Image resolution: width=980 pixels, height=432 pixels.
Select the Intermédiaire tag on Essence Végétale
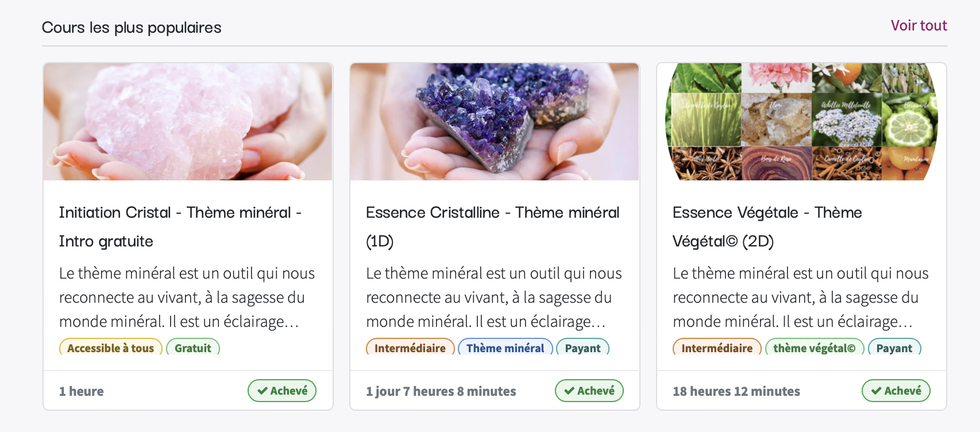click(717, 348)
